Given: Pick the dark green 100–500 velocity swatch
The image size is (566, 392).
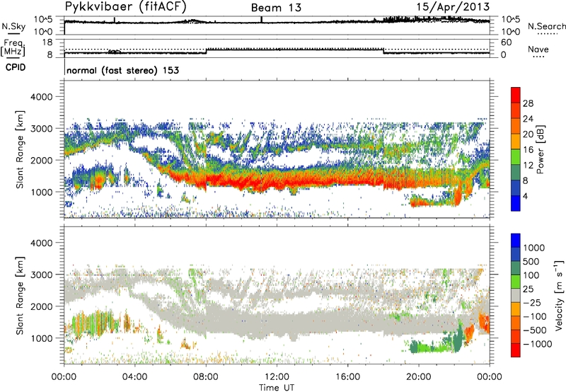Looking at the screenshot, I should coord(516,268).
